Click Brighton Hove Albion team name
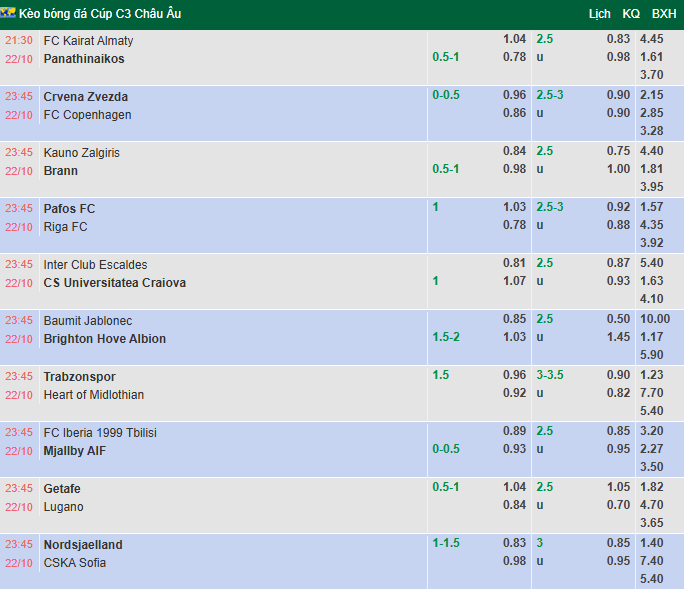Screen dimensions: 684x589 [x=105, y=339]
